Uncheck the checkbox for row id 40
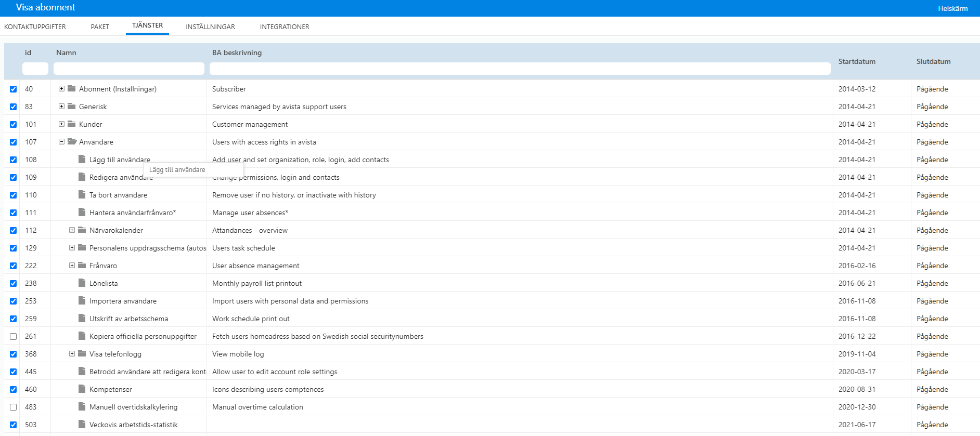The height and width of the screenshot is (436, 980). (14, 89)
